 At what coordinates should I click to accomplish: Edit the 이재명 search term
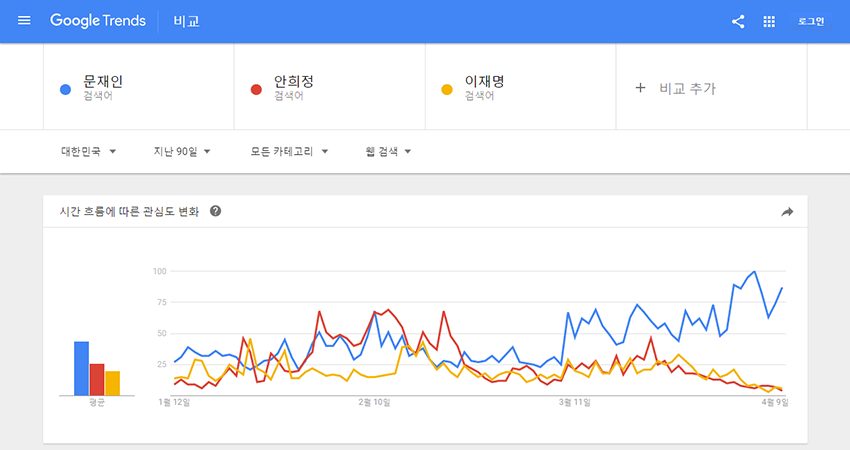pyautogui.click(x=484, y=82)
